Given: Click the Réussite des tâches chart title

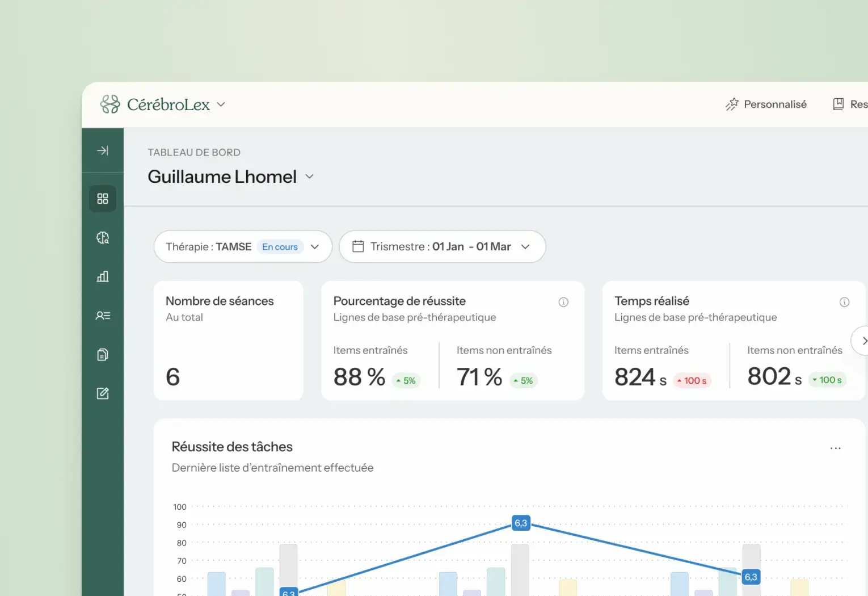Looking at the screenshot, I should pyautogui.click(x=232, y=447).
